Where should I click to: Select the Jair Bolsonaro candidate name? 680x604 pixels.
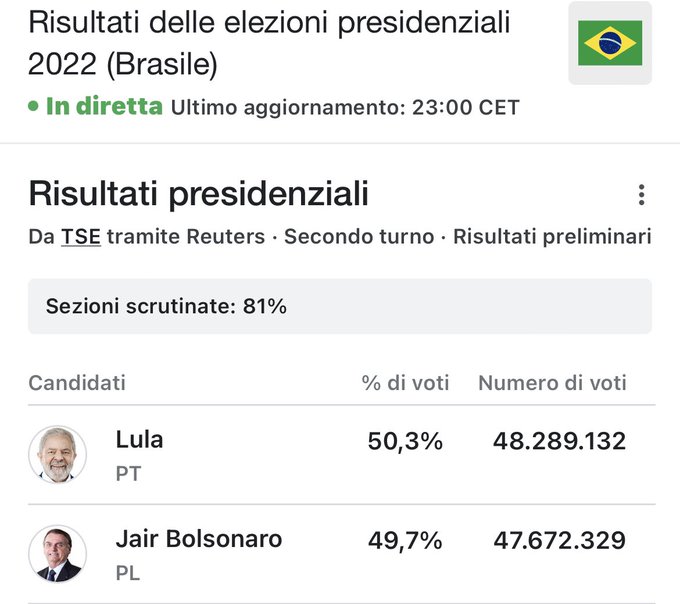pos(198,539)
